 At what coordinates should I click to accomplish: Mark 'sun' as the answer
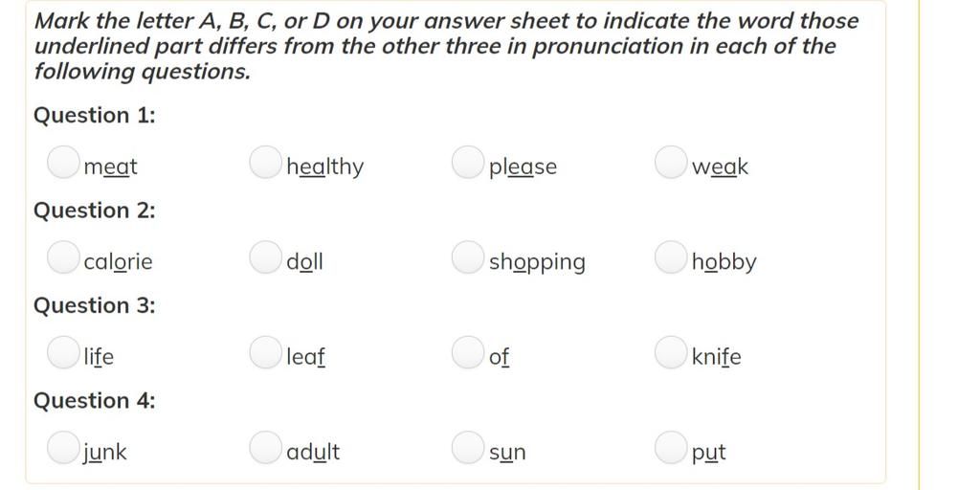pos(468,448)
